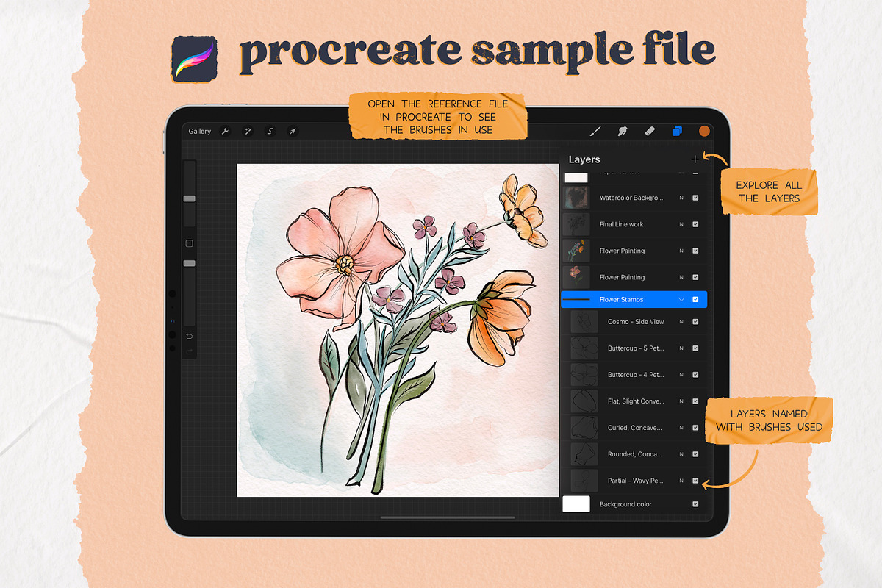Viewport: 882px width, 588px height.
Task: Open blend mode N for Final Line work
Action: tap(681, 224)
